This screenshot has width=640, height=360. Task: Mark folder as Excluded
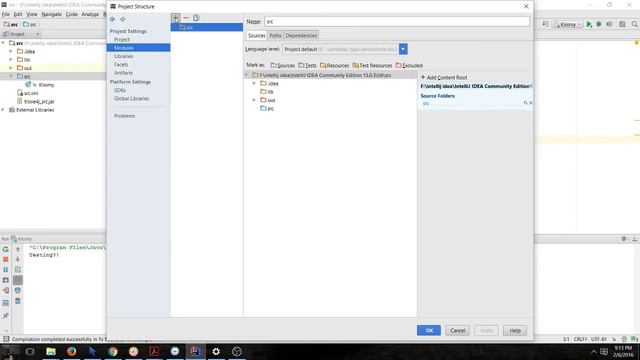409,65
